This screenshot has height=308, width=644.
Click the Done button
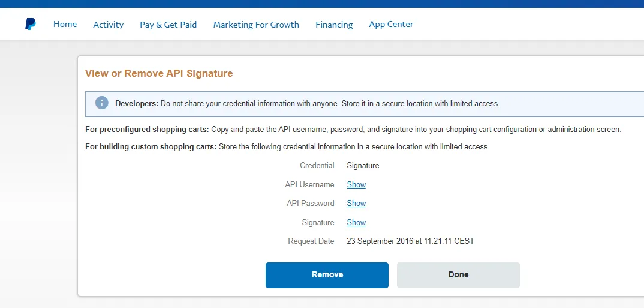(x=458, y=275)
